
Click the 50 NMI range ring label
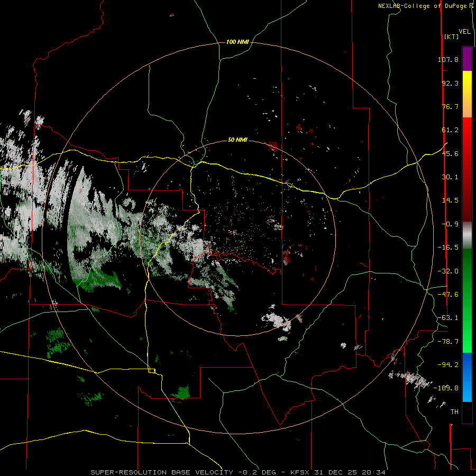coord(237,140)
